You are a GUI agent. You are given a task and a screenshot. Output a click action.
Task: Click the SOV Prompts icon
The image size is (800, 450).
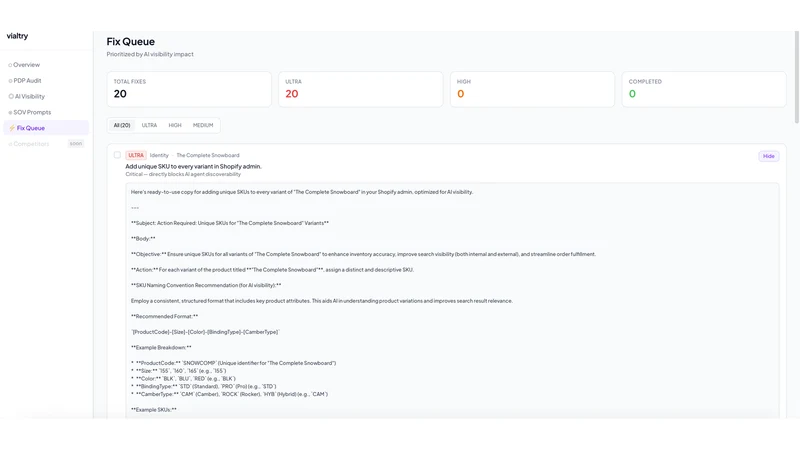(x=10, y=112)
